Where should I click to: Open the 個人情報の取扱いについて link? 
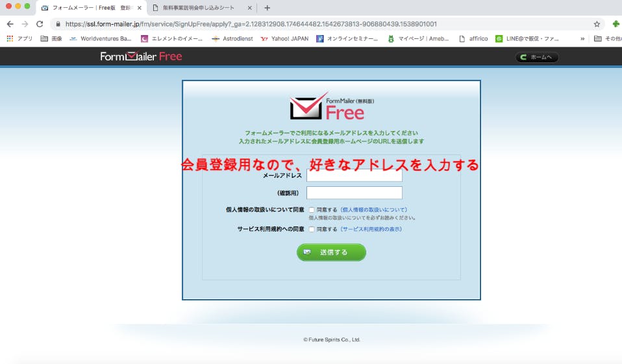(x=374, y=210)
